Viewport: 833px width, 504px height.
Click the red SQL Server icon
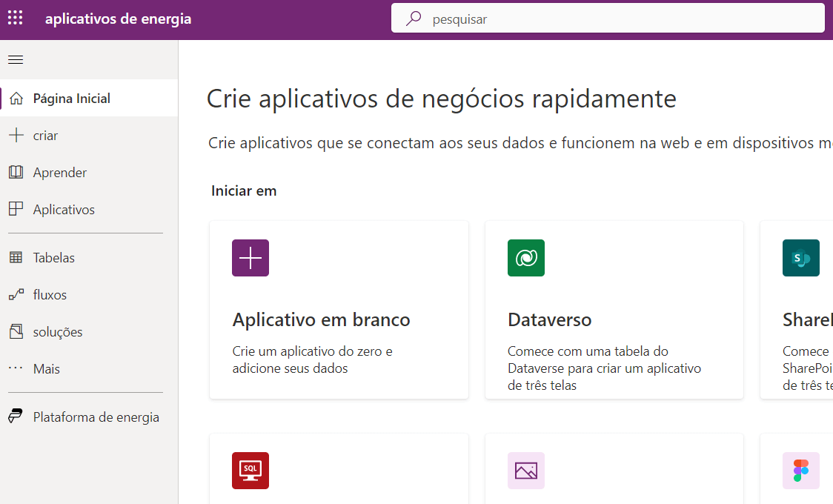click(250, 470)
